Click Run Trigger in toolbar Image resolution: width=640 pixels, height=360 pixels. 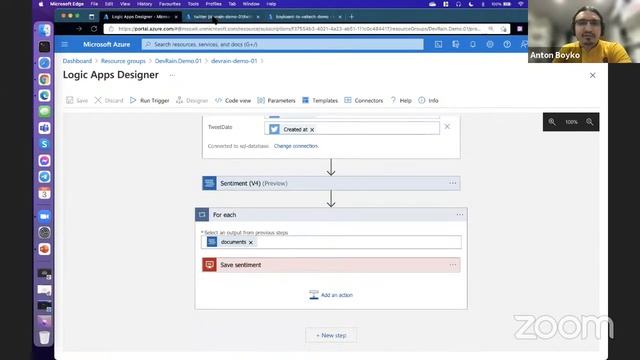point(150,100)
